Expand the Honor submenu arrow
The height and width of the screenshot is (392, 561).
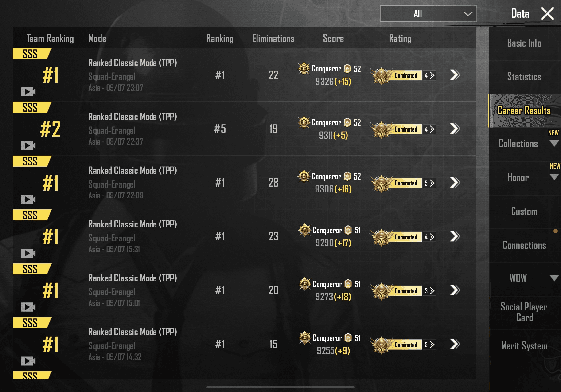click(554, 177)
